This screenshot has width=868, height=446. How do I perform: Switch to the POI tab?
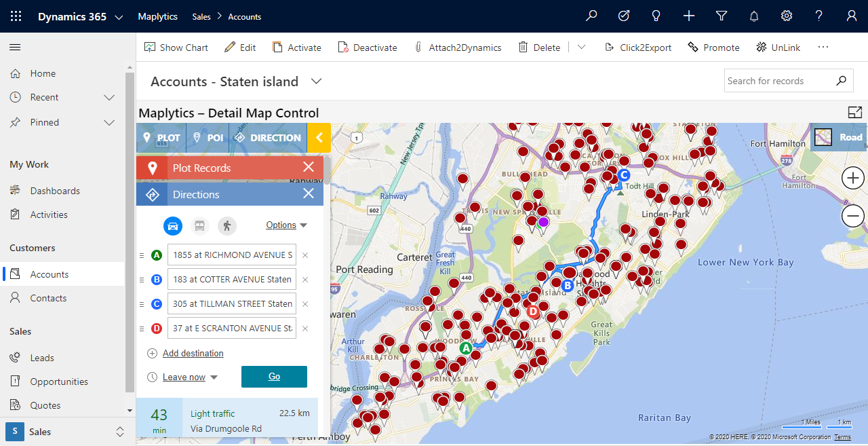coord(208,138)
